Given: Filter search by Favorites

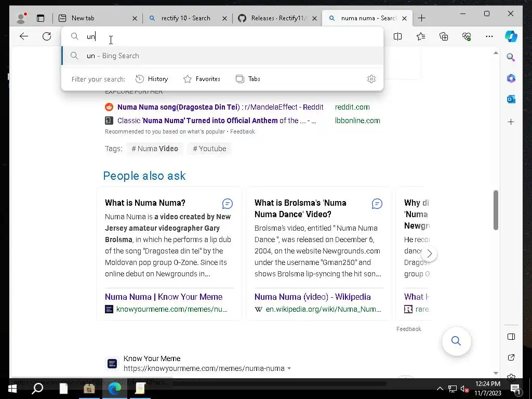Looking at the screenshot, I should click(x=202, y=79).
